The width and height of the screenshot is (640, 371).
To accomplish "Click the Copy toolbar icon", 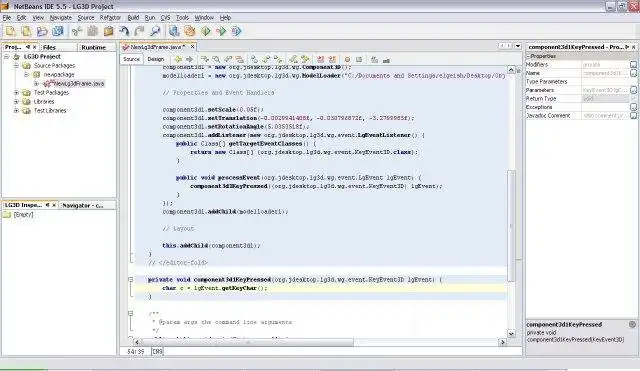I will (93, 31).
